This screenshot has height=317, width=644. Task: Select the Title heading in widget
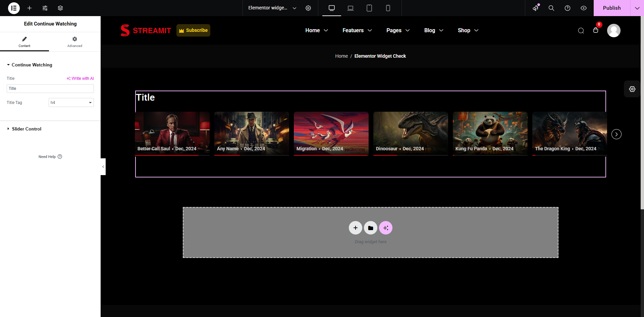(145, 98)
